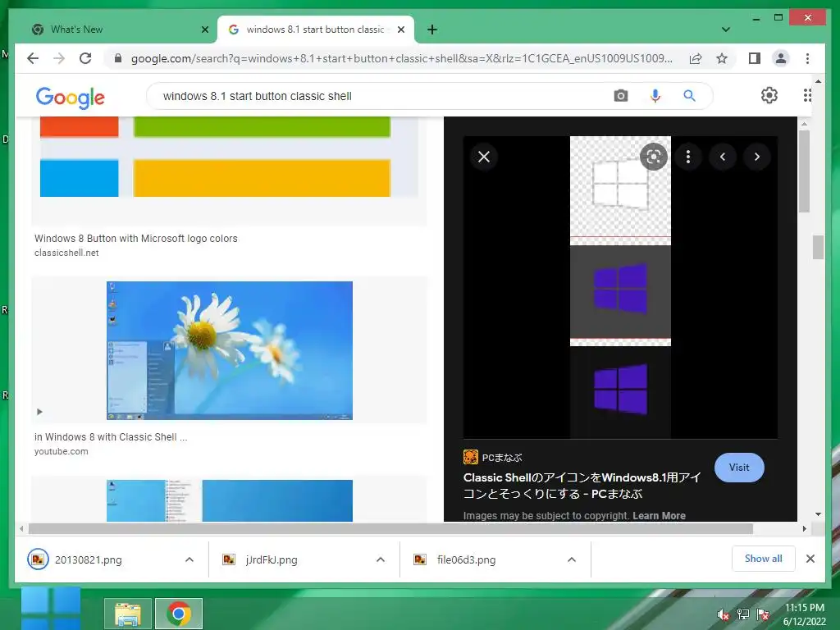Viewport: 840px width, 630px height.
Task: Bookmark this page with the star
Action: point(722,58)
